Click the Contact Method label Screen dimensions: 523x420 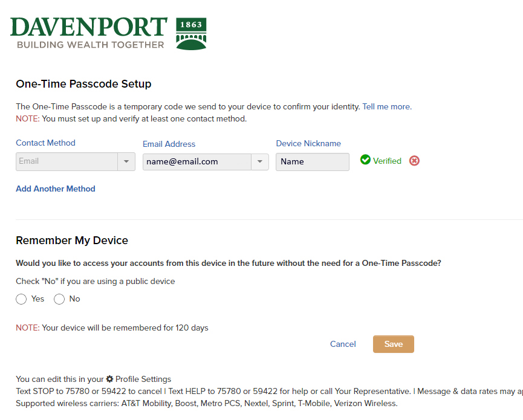[x=45, y=143]
